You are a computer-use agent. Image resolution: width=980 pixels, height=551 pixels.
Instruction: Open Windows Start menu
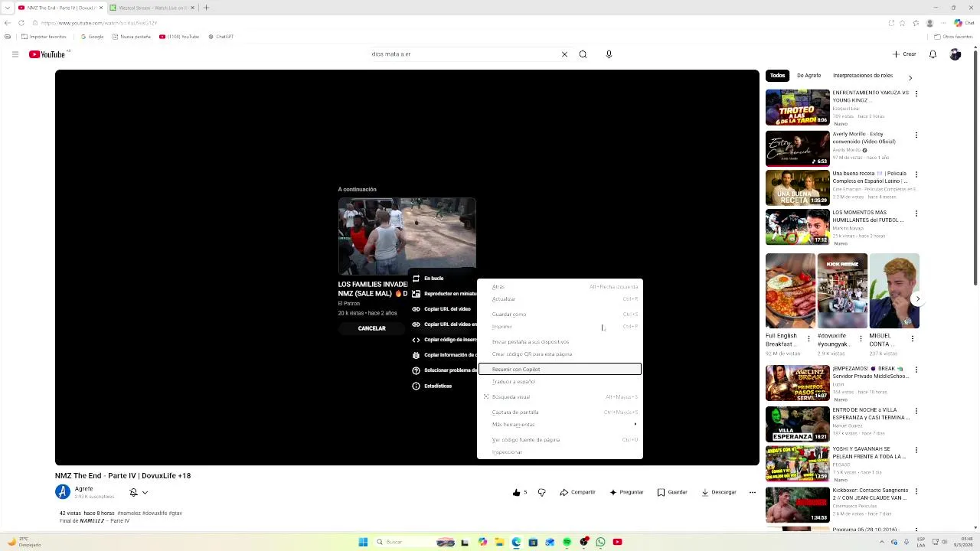[x=363, y=542]
